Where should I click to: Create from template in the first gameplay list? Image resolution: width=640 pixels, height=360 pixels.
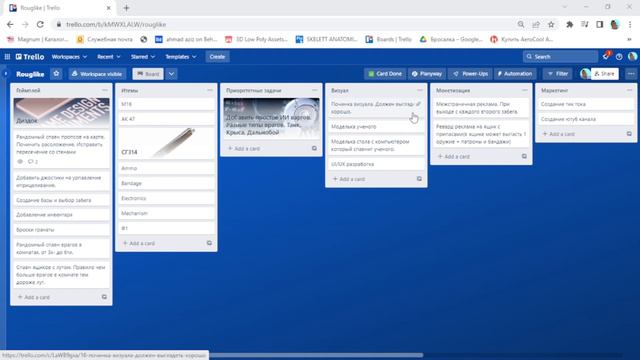(x=104, y=297)
